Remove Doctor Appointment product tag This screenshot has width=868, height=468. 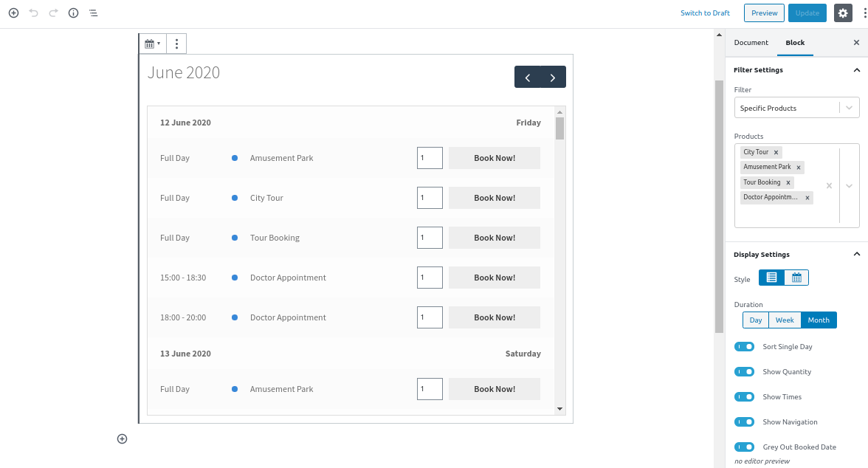(x=807, y=198)
